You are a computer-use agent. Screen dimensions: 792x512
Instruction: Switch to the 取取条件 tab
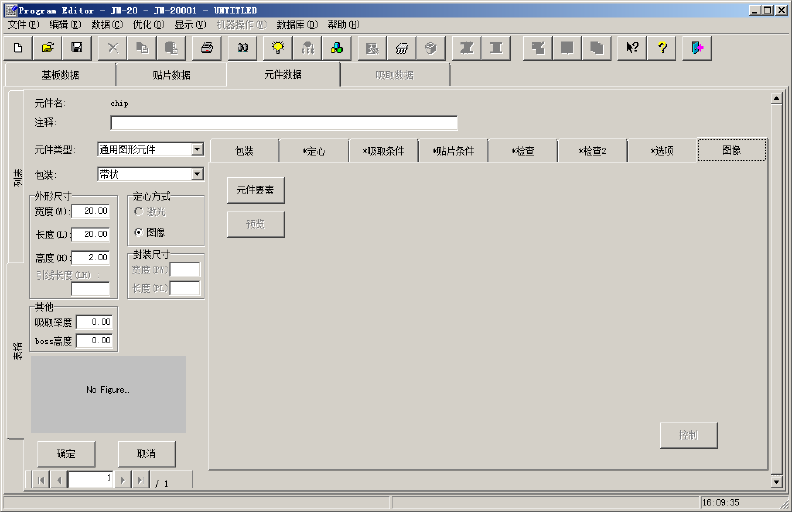click(x=383, y=151)
